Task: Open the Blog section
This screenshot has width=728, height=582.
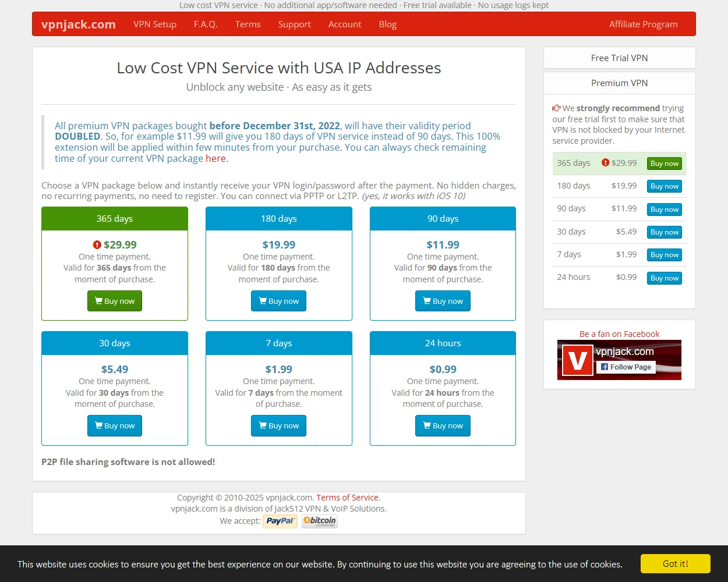Action: click(x=387, y=24)
